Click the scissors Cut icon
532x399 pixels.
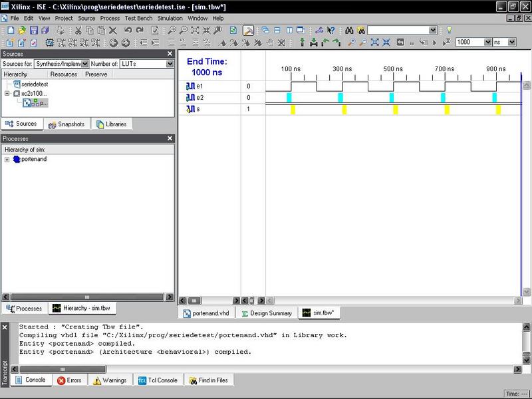(78, 31)
